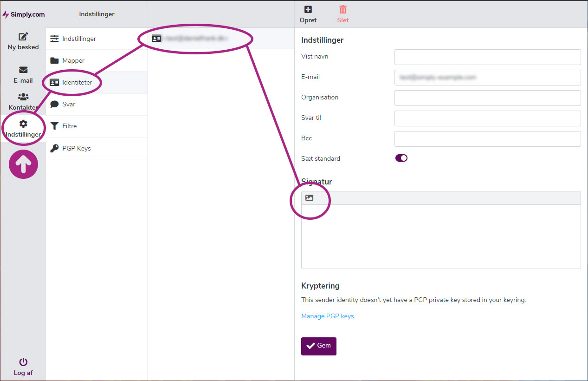This screenshot has height=381, width=588.
Task: Open Kontakter people icon
Action: (23, 97)
